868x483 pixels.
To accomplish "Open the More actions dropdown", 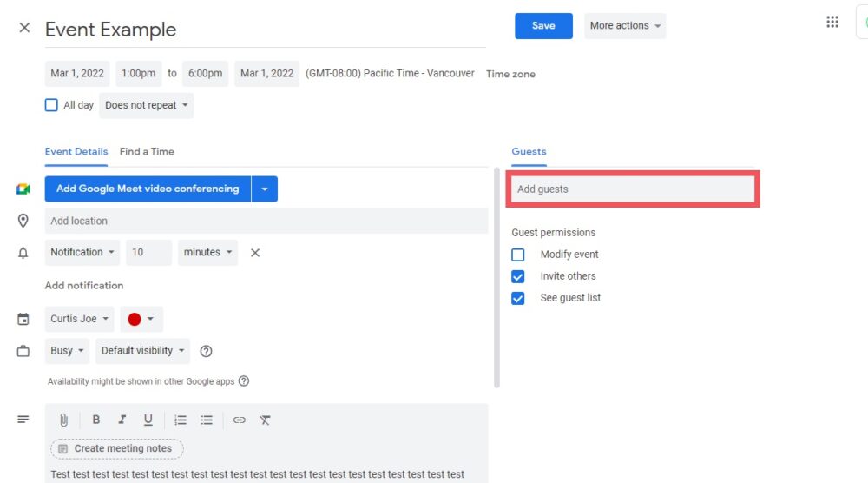I will (625, 25).
